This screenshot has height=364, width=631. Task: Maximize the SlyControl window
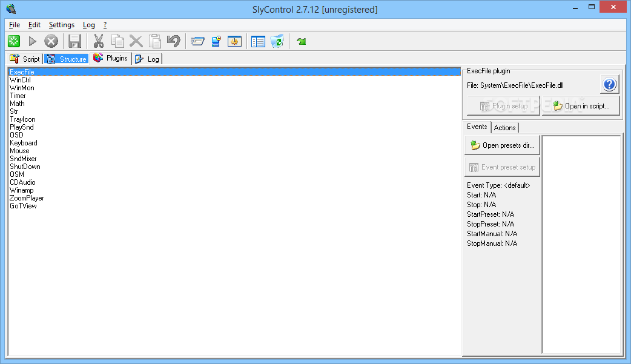coord(592,7)
